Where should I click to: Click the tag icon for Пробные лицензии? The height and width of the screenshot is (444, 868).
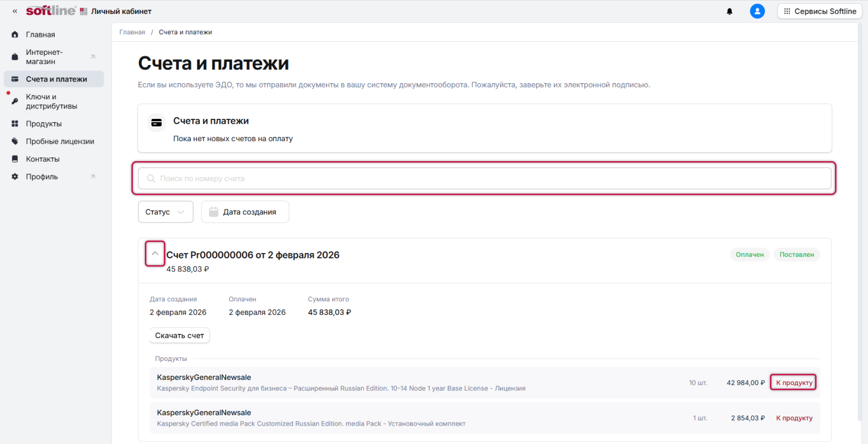(15, 142)
